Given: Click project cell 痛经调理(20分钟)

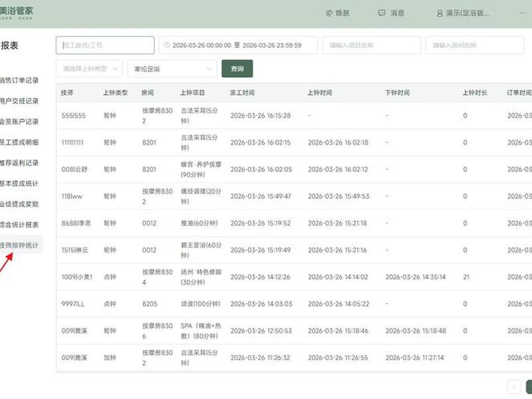Looking at the screenshot, I should click(201, 196).
